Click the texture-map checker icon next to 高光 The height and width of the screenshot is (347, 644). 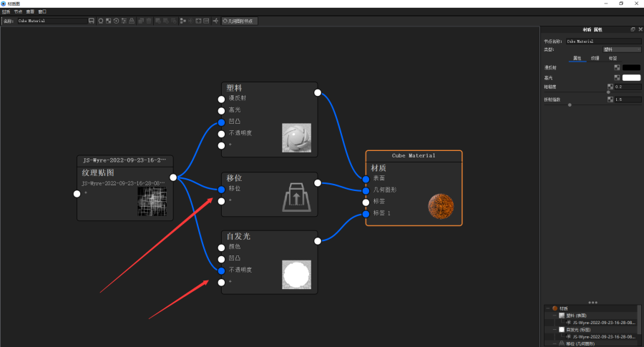point(617,77)
